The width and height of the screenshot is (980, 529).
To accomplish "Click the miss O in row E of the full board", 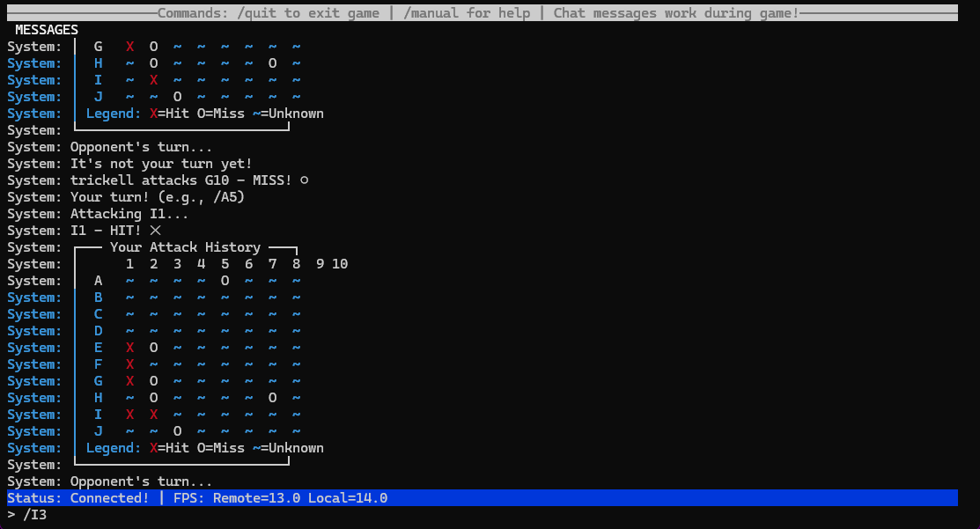I will point(154,348).
